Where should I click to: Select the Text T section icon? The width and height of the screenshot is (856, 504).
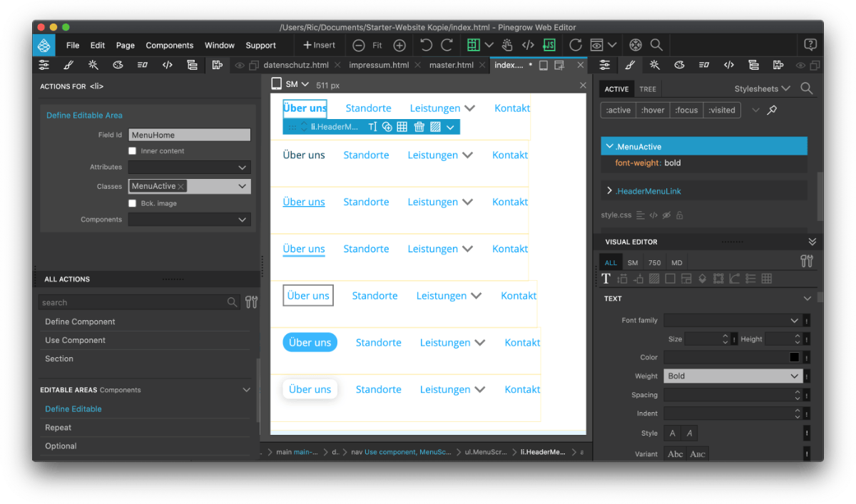(x=606, y=279)
